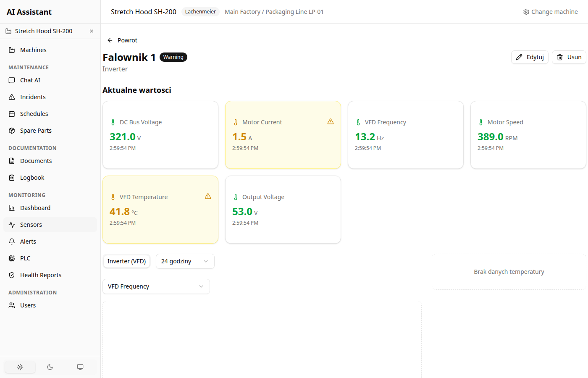Switch to dark mode using moon toggle
Image resolution: width=588 pixels, height=378 pixels.
[50, 367]
